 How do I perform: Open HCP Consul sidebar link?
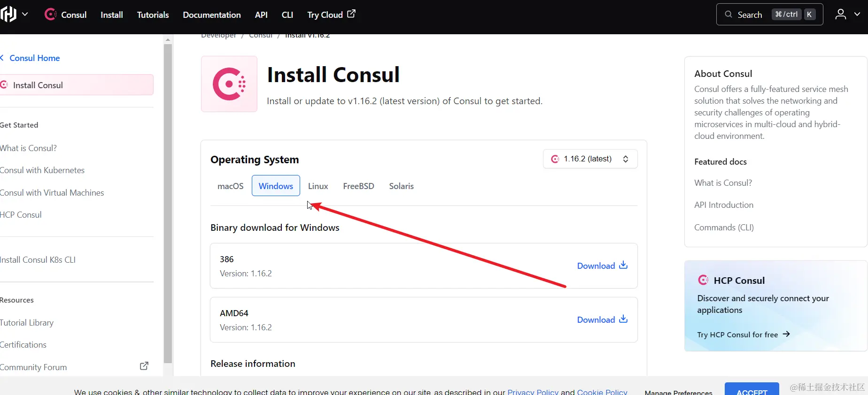click(21, 215)
